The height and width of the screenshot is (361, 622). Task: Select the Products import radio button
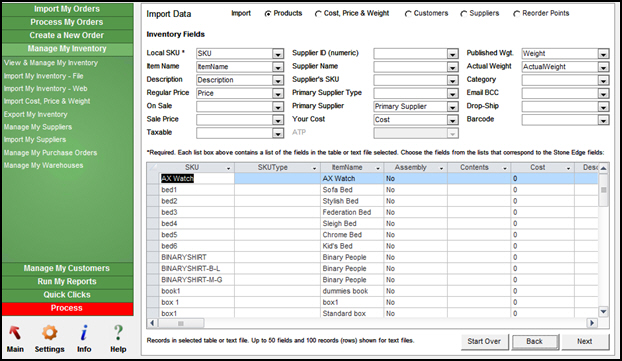click(268, 14)
